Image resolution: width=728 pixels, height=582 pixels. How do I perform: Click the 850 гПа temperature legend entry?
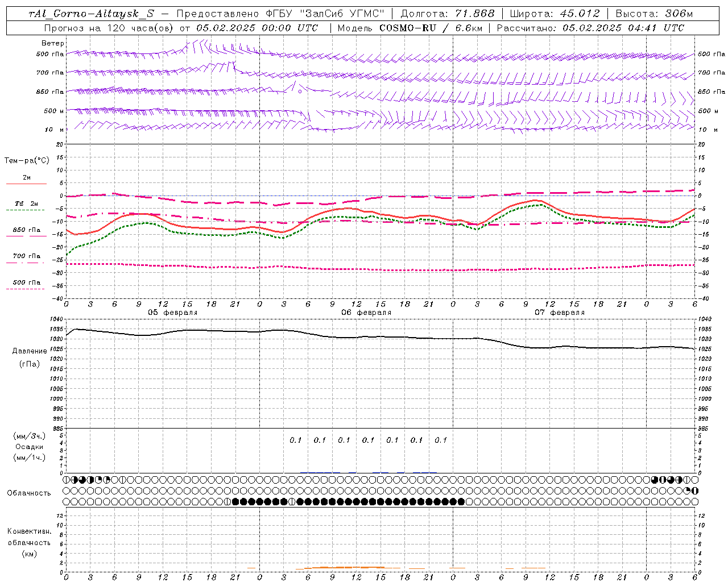[27, 230]
